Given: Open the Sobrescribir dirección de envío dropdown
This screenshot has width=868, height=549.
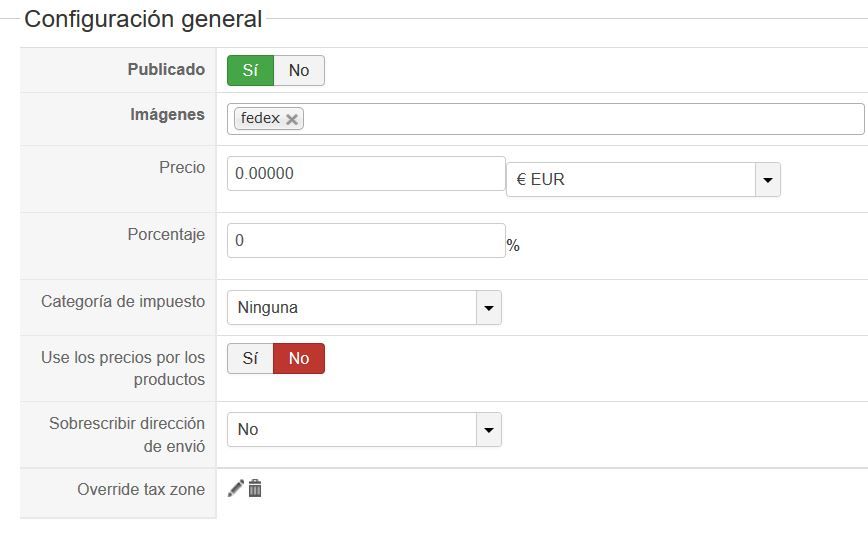Looking at the screenshot, I should pyautogui.click(x=364, y=429).
